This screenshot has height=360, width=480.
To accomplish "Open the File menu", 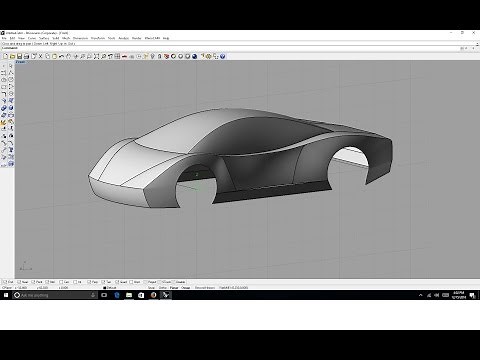I will pyautogui.click(x=4, y=38).
